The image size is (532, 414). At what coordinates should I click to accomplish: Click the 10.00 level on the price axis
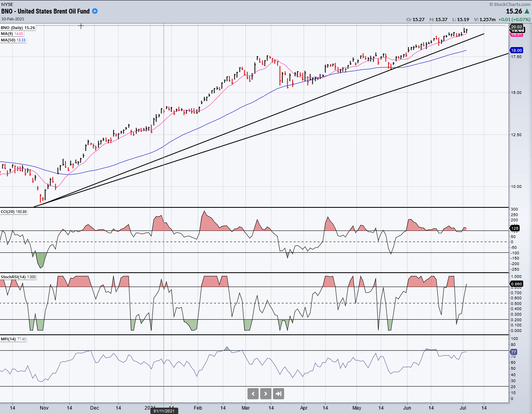click(x=516, y=186)
